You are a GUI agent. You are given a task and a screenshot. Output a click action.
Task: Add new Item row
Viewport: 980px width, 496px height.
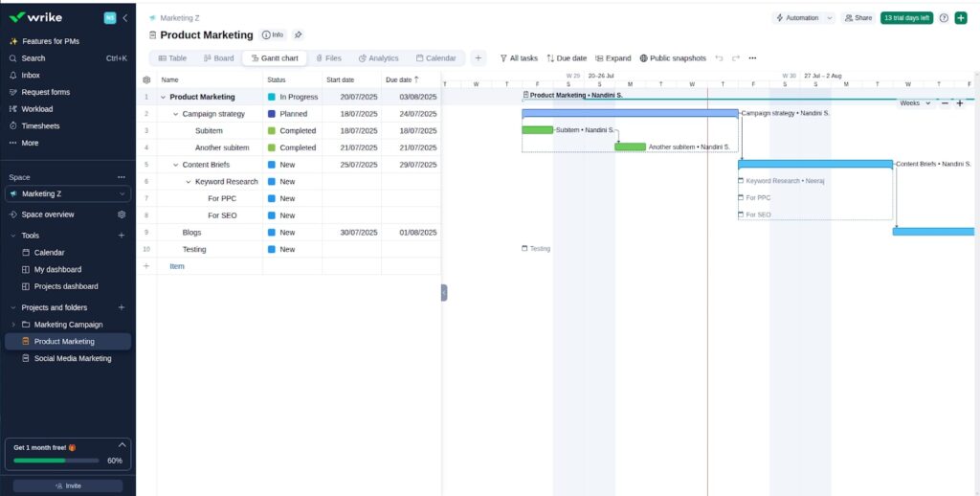177,266
